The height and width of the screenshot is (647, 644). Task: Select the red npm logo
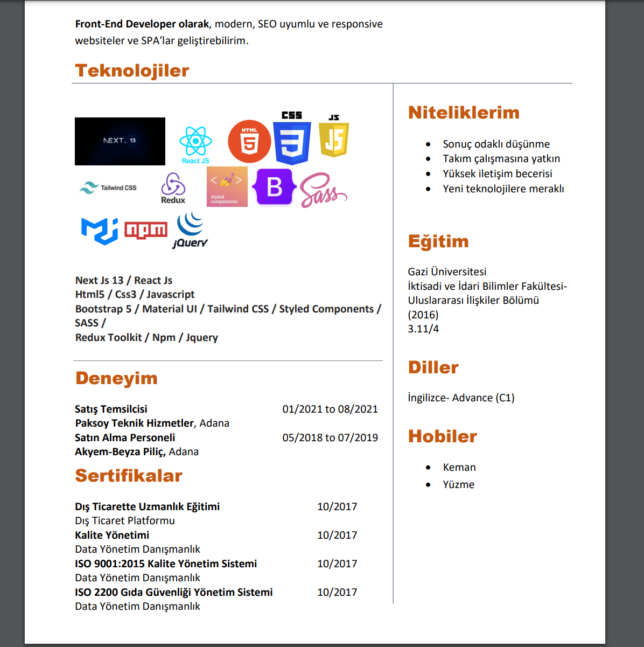pos(146,230)
